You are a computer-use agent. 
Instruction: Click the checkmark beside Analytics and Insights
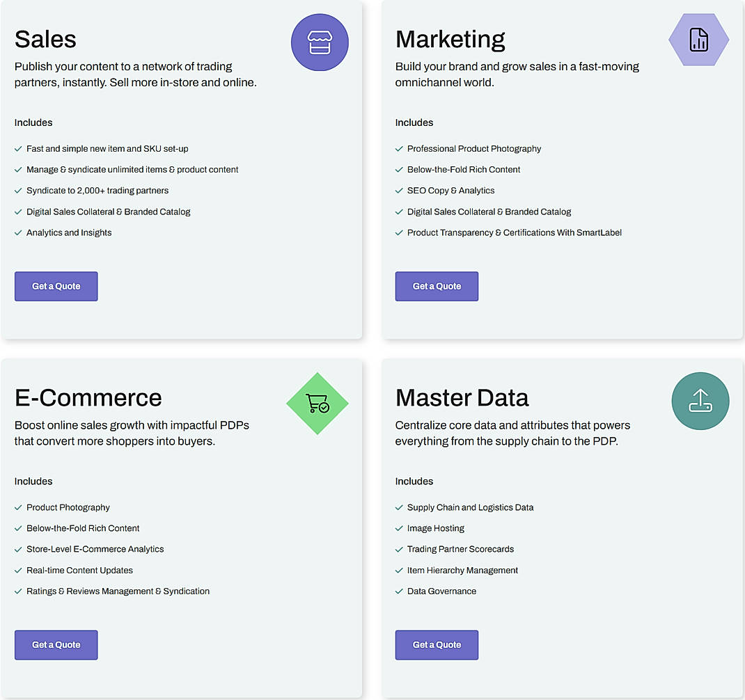pyautogui.click(x=18, y=232)
